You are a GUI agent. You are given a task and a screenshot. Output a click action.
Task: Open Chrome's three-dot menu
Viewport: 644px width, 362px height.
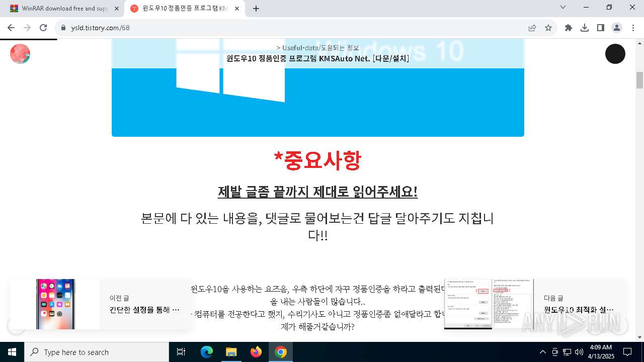(633, 28)
